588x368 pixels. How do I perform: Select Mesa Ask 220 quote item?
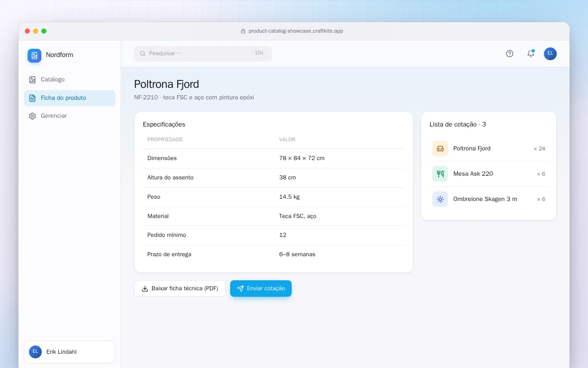pos(489,174)
